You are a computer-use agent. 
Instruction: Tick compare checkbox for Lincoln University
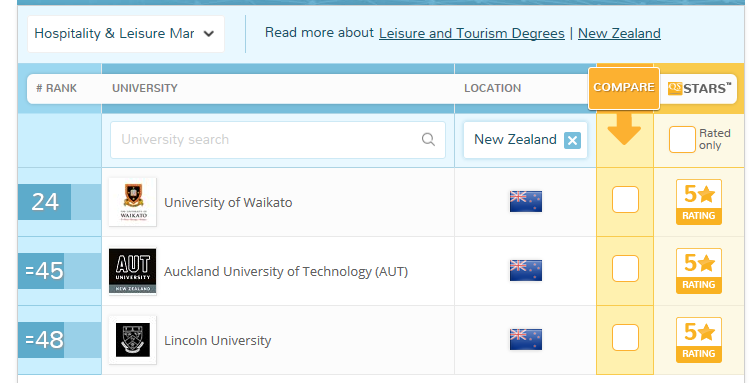pyautogui.click(x=625, y=337)
